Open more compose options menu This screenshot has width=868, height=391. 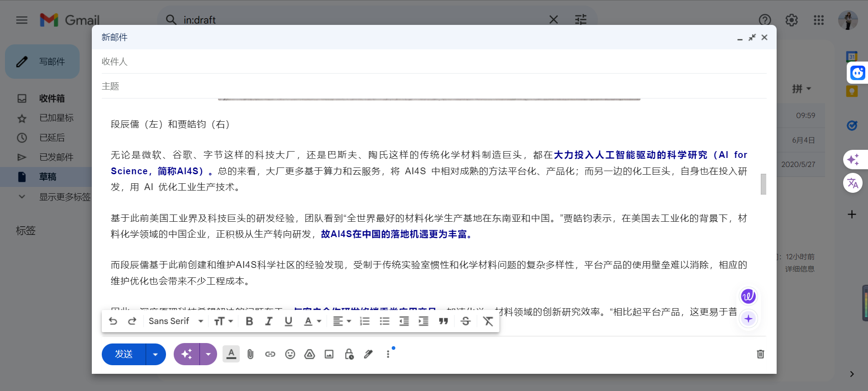point(388,354)
